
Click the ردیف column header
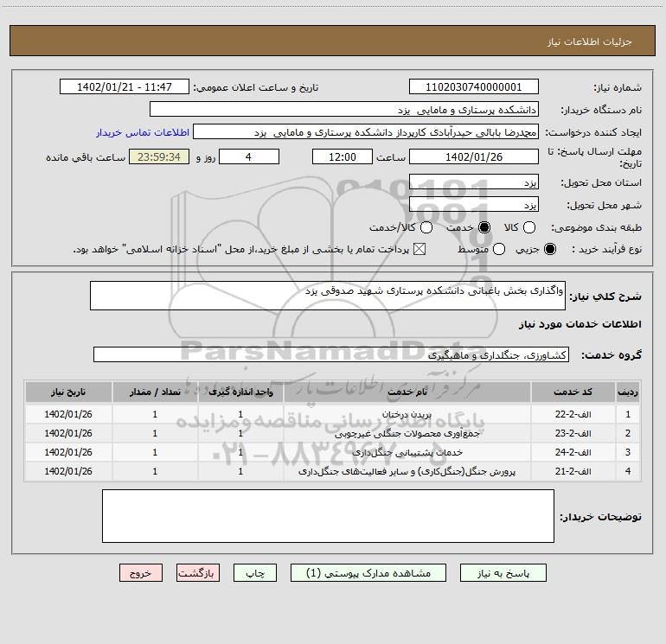[x=627, y=392]
